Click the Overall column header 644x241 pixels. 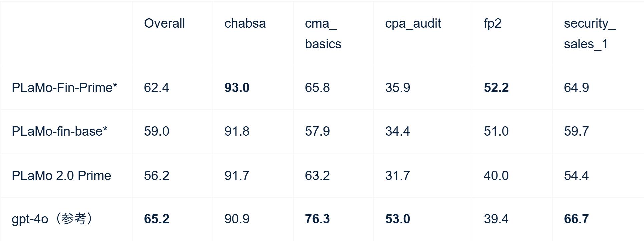coord(164,23)
